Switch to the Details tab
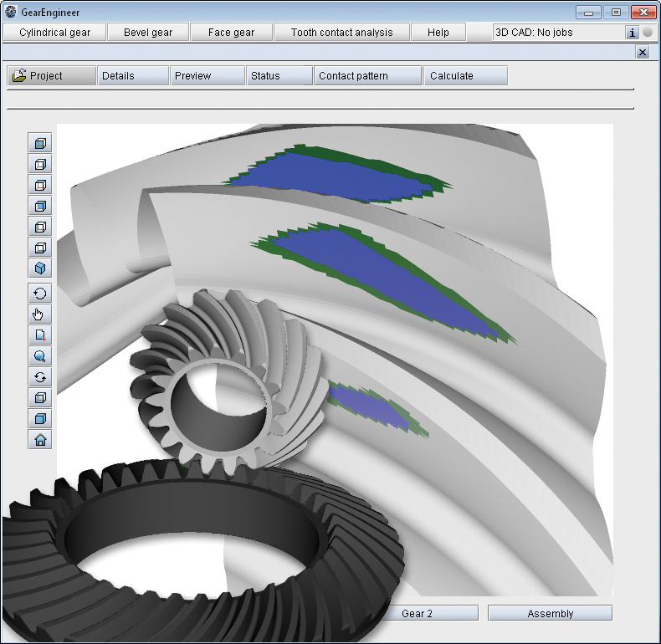Screen dimensions: 661x644 click(133, 76)
